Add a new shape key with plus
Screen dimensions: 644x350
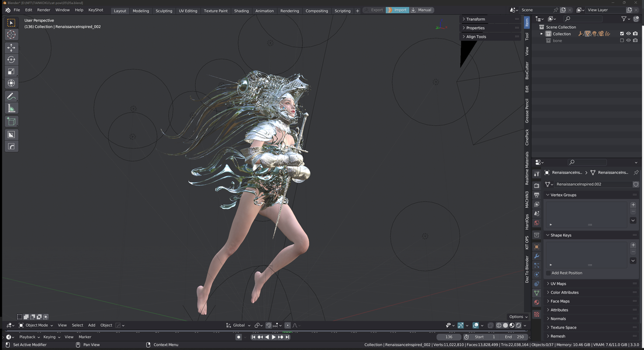[633, 245]
